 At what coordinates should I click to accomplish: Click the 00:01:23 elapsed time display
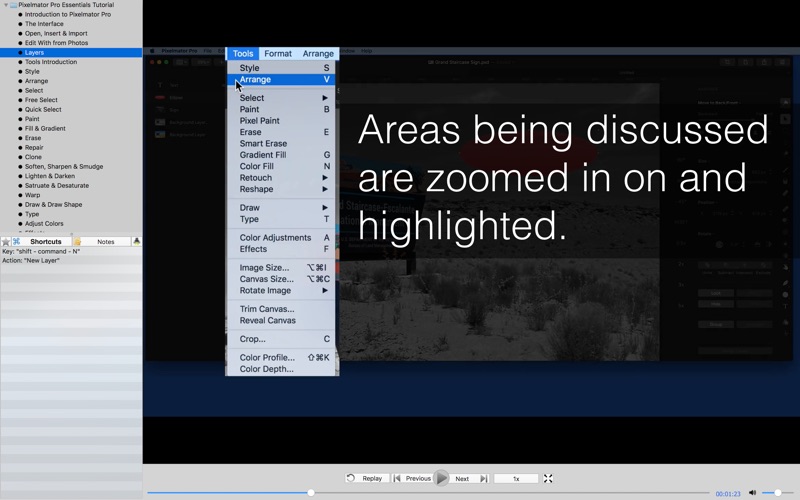pyautogui.click(x=728, y=493)
